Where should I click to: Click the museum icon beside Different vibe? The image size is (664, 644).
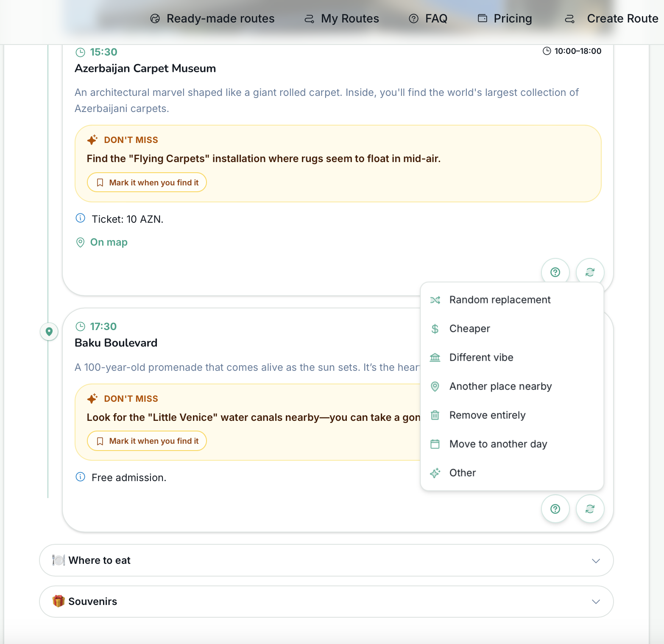(x=435, y=358)
